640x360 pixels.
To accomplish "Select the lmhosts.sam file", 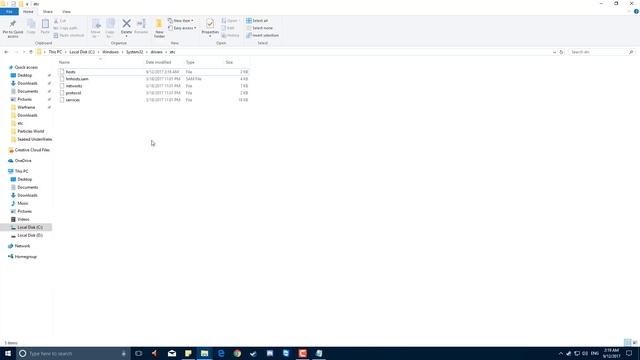I will point(153,79).
